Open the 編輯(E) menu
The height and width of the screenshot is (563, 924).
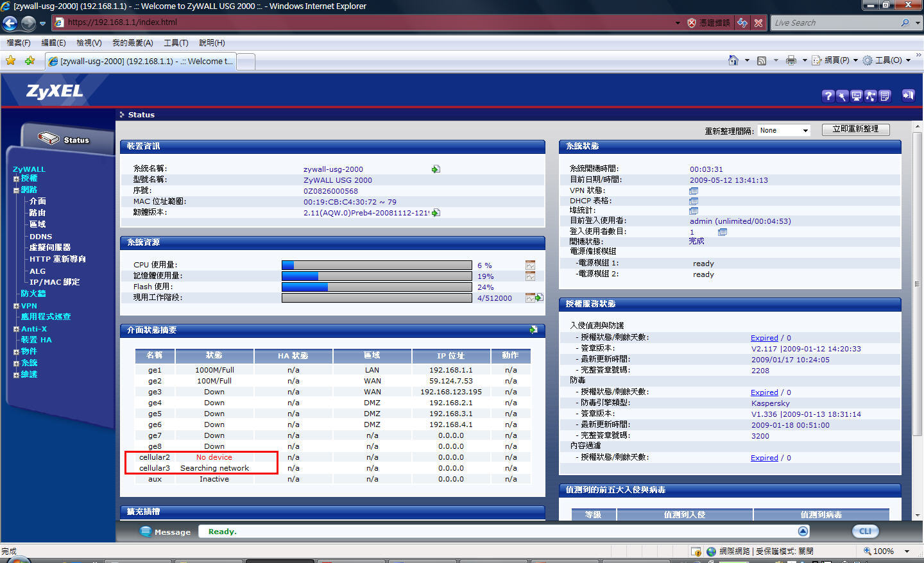53,43
